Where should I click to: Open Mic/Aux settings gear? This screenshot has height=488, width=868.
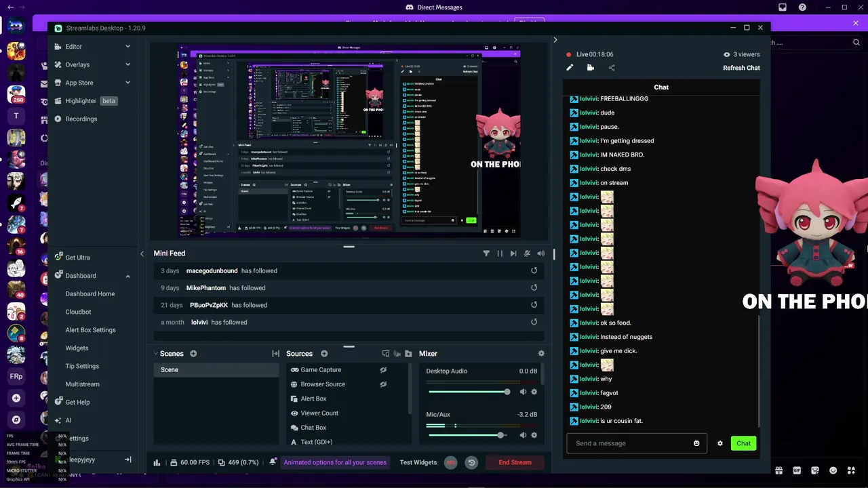pyautogui.click(x=534, y=435)
